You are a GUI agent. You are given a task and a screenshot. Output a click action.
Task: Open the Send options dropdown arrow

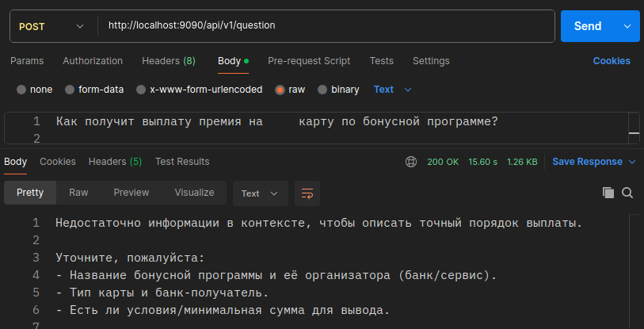[627, 26]
